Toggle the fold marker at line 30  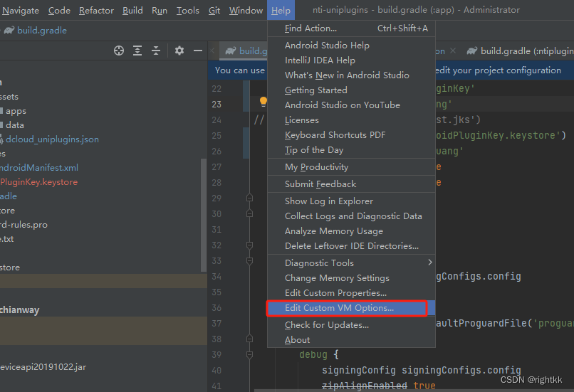pos(250,213)
